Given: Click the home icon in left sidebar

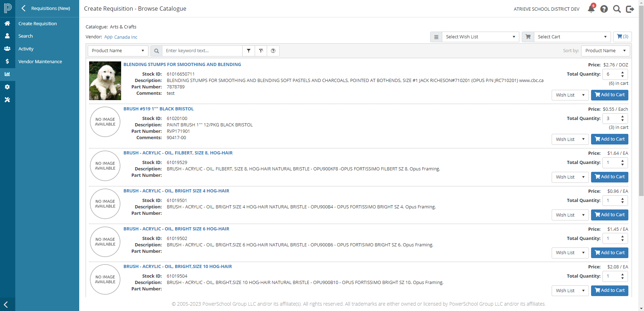Looking at the screenshot, I should click(x=7, y=23).
